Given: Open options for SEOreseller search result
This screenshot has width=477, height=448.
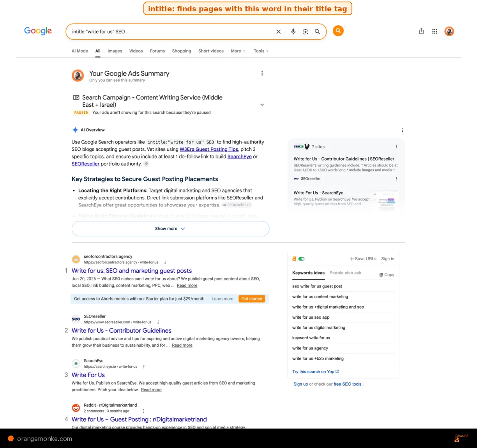Looking at the screenshot, I should 158,322.
